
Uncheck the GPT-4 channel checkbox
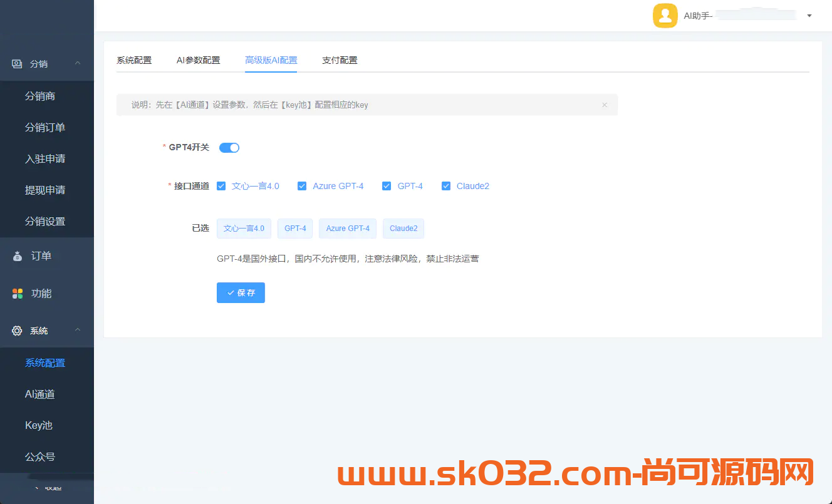387,186
